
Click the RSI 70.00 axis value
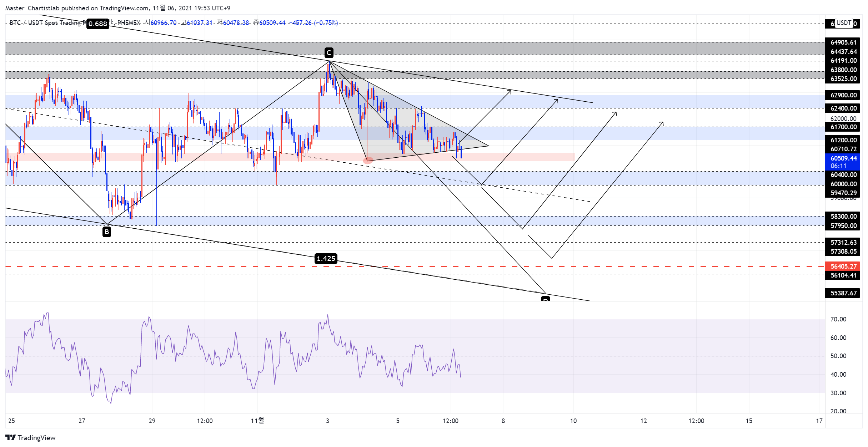point(838,319)
